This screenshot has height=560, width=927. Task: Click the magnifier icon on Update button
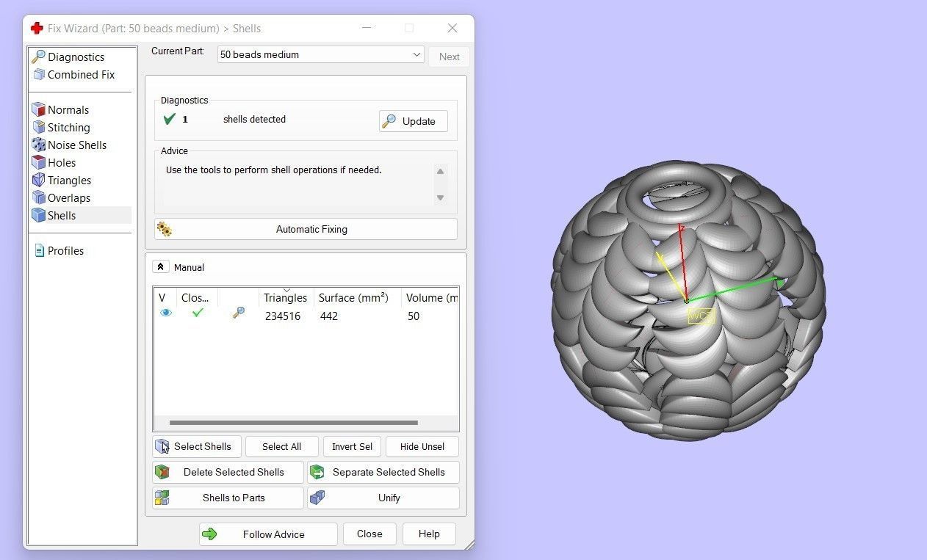[390, 121]
